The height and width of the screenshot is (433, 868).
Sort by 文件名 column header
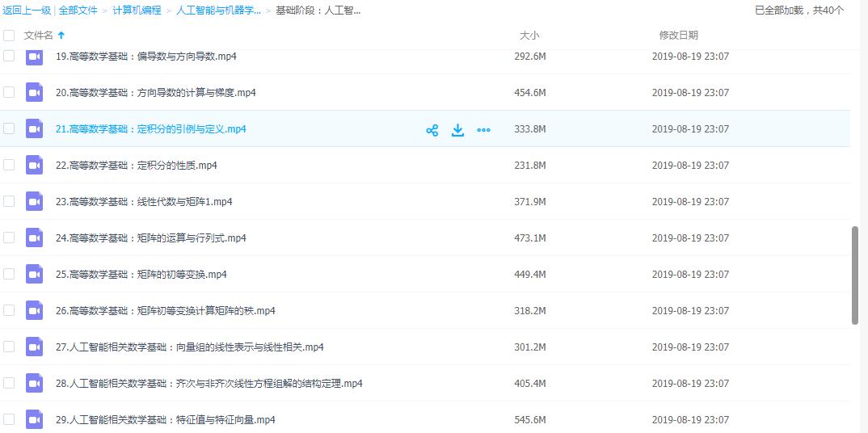click(x=38, y=36)
